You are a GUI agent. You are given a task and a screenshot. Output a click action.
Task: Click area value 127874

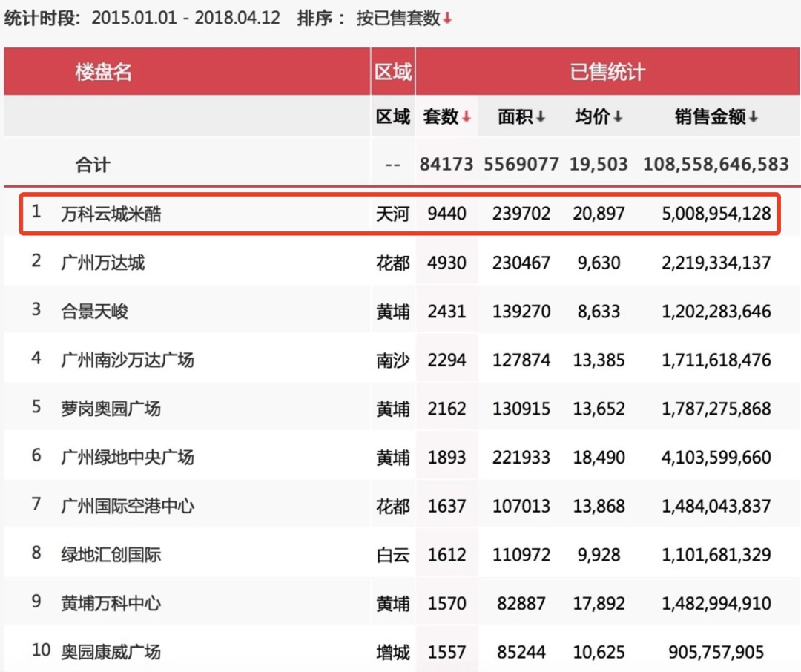pyautogui.click(x=521, y=360)
